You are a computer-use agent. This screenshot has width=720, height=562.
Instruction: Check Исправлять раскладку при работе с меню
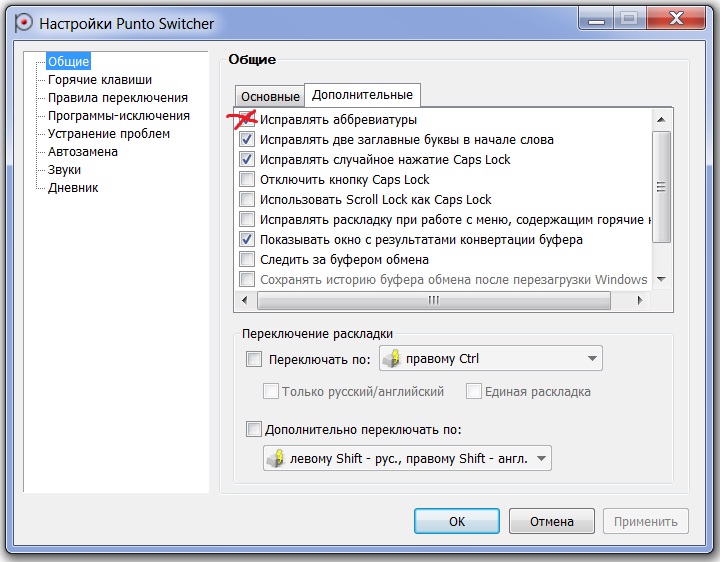pyautogui.click(x=247, y=219)
